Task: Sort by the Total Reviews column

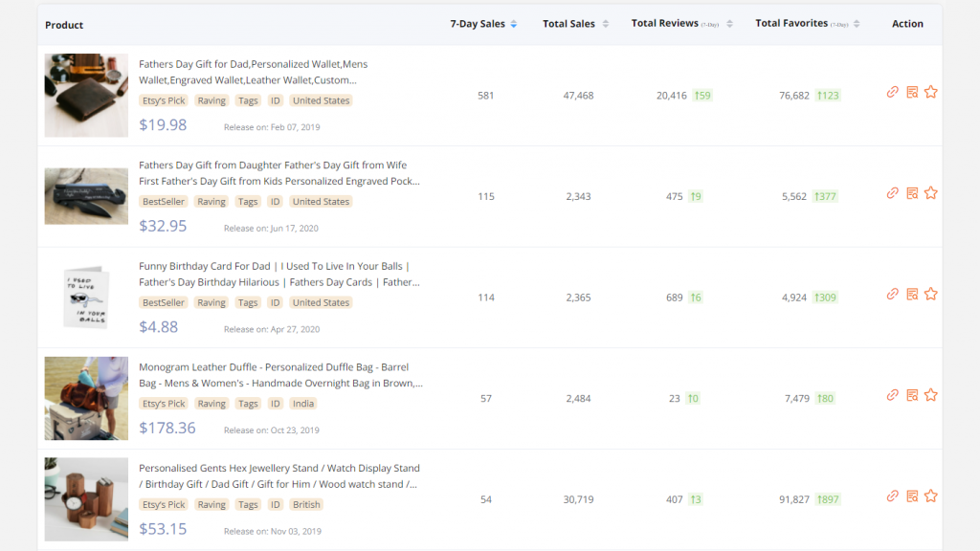Action: 730,24
